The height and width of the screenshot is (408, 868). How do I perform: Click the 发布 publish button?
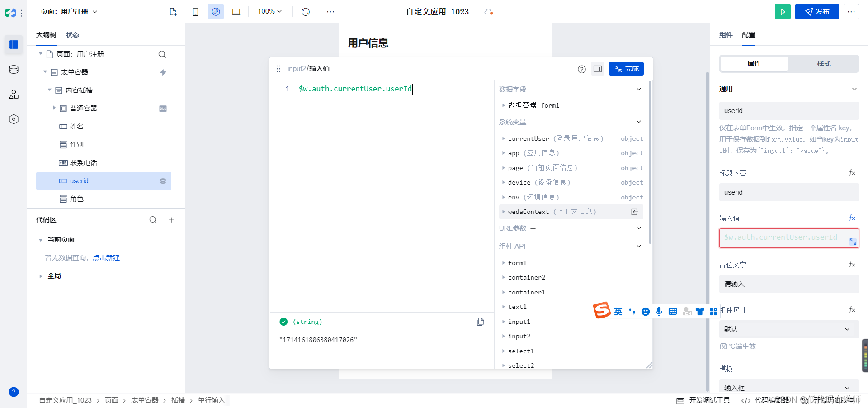[x=817, y=12]
